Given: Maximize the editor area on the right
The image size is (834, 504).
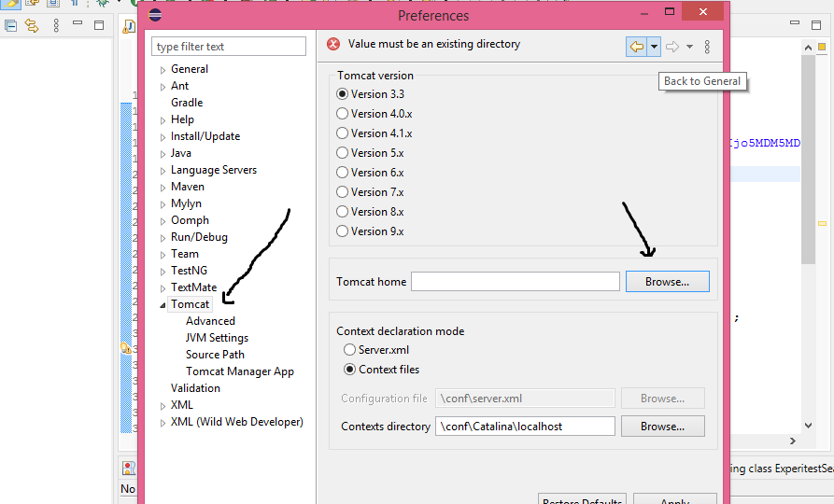Looking at the screenshot, I should click(816, 25).
